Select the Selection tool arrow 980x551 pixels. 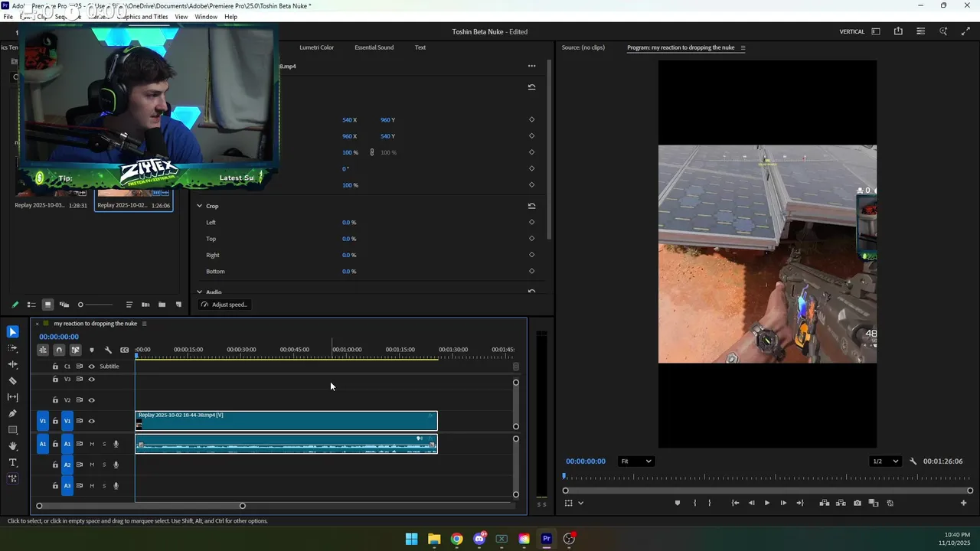13,331
